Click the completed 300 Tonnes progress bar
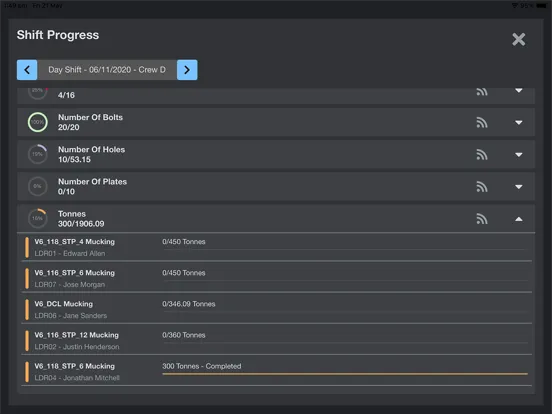The image size is (552, 414). point(345,374)
